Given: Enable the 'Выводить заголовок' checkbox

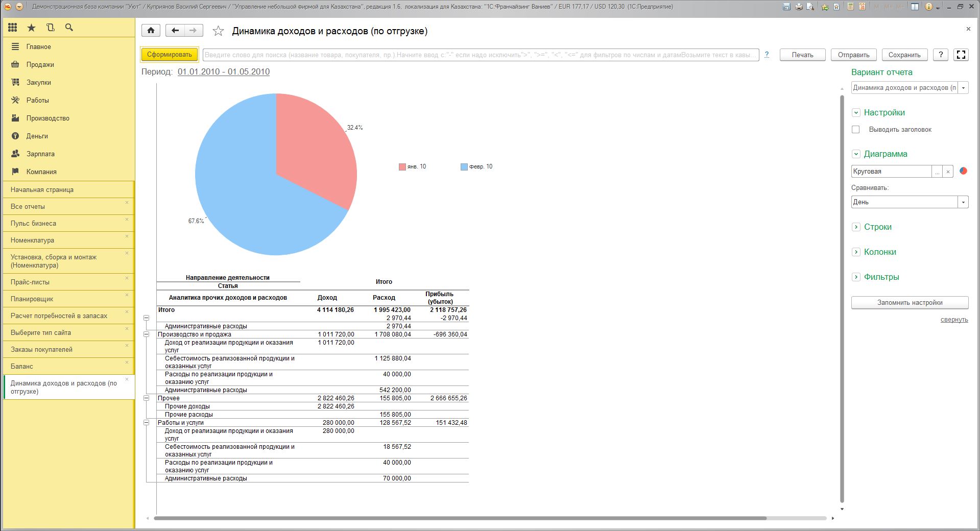Looking at the screenshot, I should point(856,130).
